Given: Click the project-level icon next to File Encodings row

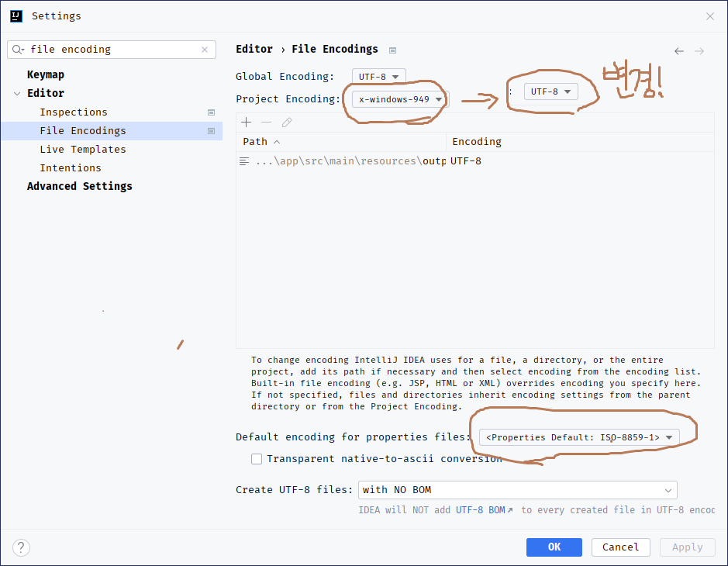Looking at the screenshot, I should [211, 131].
